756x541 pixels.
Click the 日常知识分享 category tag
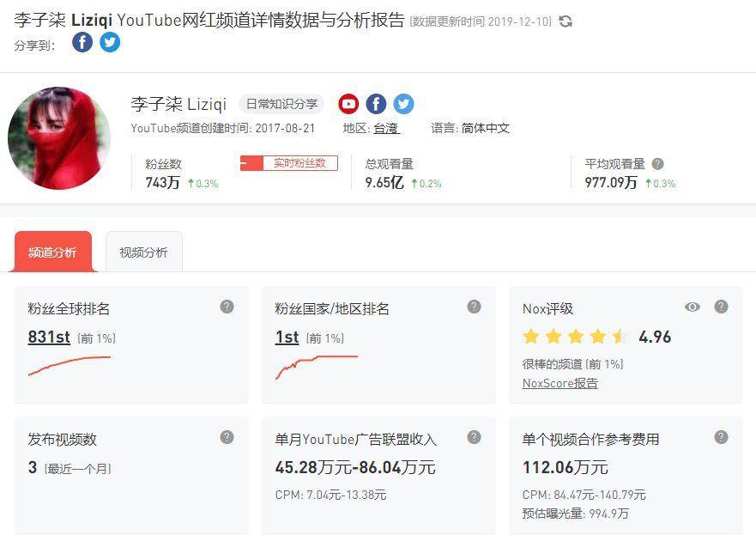(282, 104)
